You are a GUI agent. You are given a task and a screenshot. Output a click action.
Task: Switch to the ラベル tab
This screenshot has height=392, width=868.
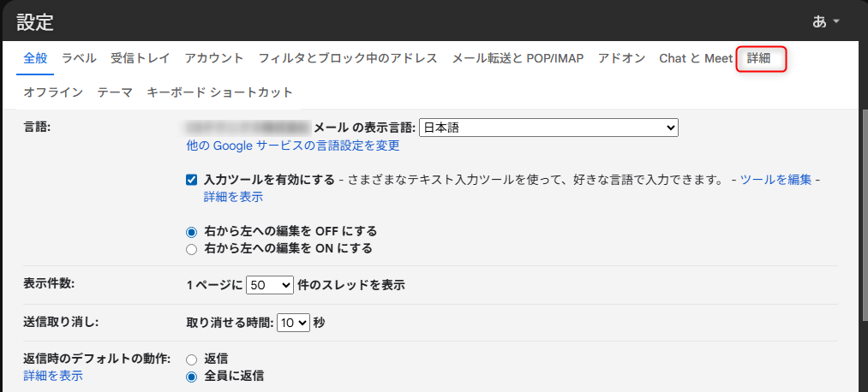click(79, 58)
